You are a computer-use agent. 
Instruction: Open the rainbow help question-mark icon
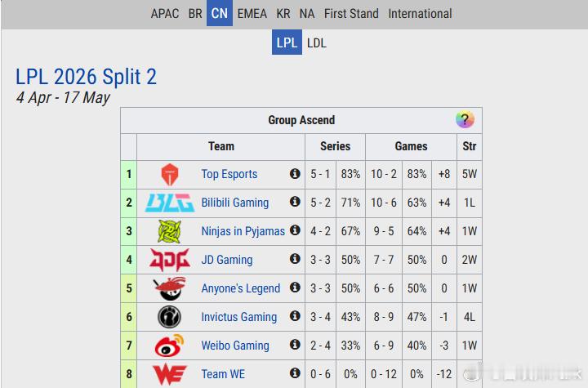coord(465,120)
